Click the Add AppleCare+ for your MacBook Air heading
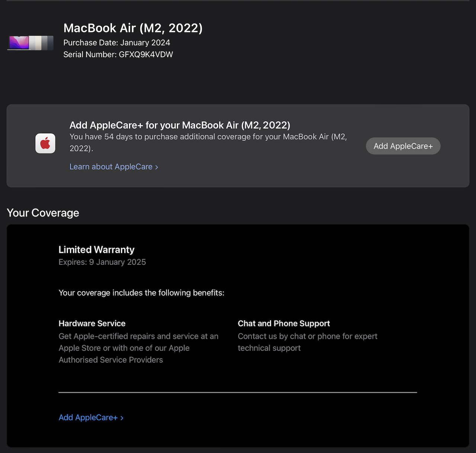This screenshot has width=476, height=453. (x=180, y=125)
